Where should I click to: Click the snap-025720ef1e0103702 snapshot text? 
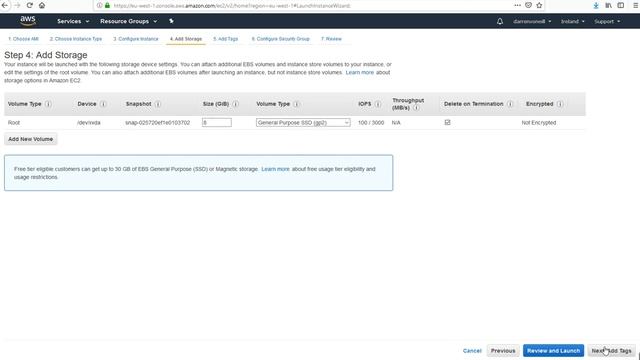pyautogui.click(x=158, y=122)
